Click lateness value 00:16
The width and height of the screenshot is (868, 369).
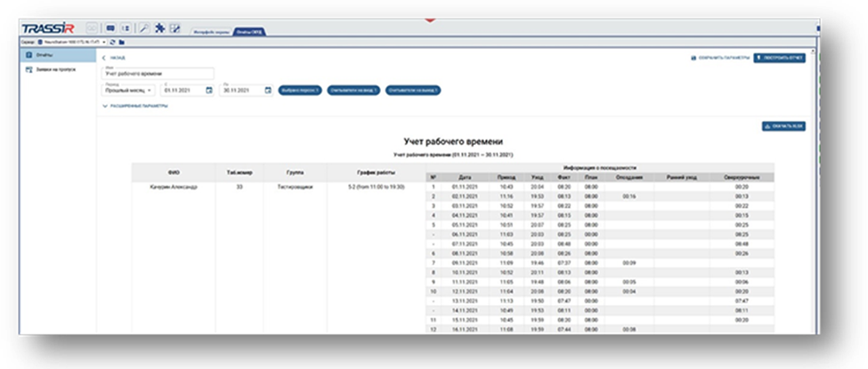[x=629, y=197]
